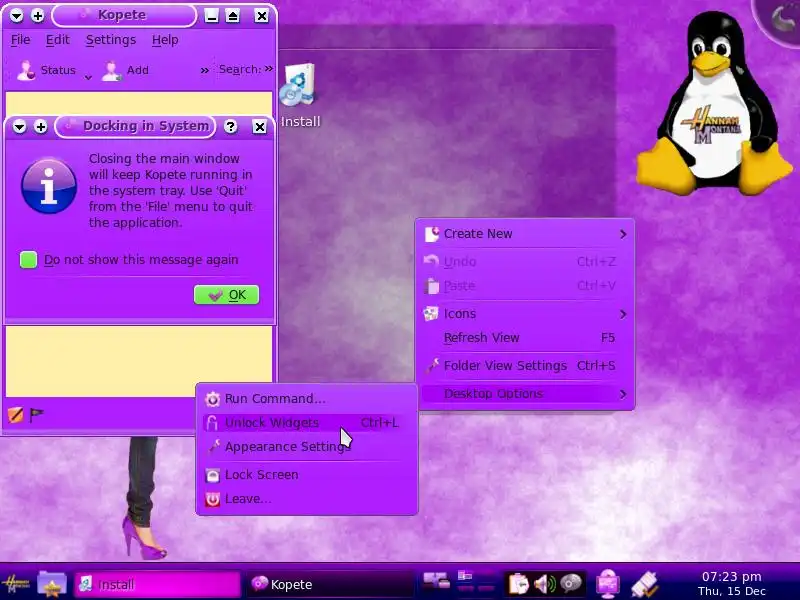
Task: Click the virtual desktop pager
Action: point(477,583)
